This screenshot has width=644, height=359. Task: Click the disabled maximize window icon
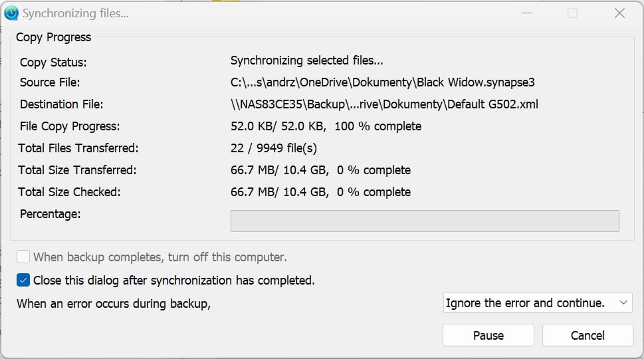point(572,13)
